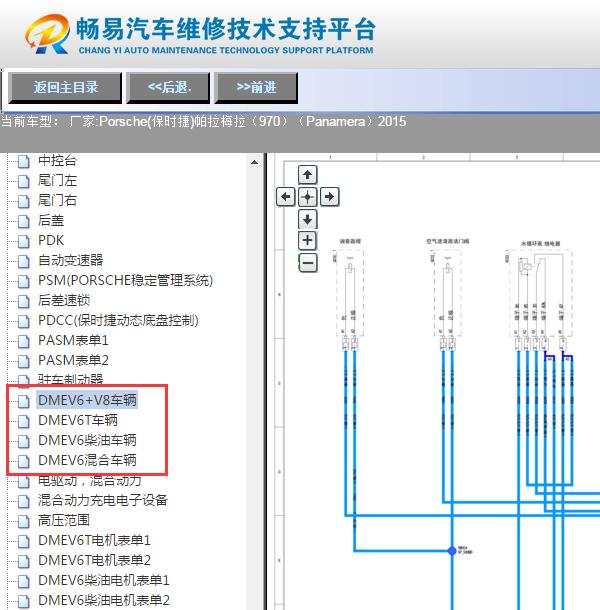Pan diagram up with the up arrow
This screenshot has height=610, width=600.
click(x=307, y=175)
